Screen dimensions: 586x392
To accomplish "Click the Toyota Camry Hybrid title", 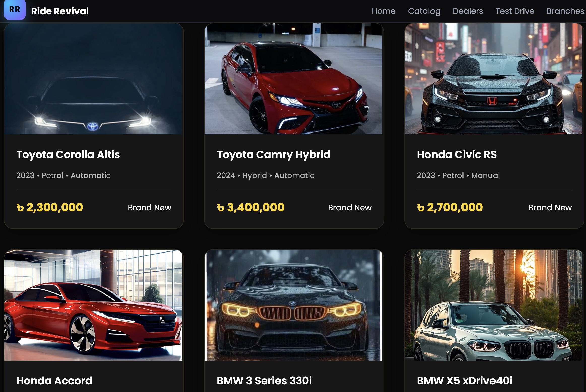I will [273, 154].
